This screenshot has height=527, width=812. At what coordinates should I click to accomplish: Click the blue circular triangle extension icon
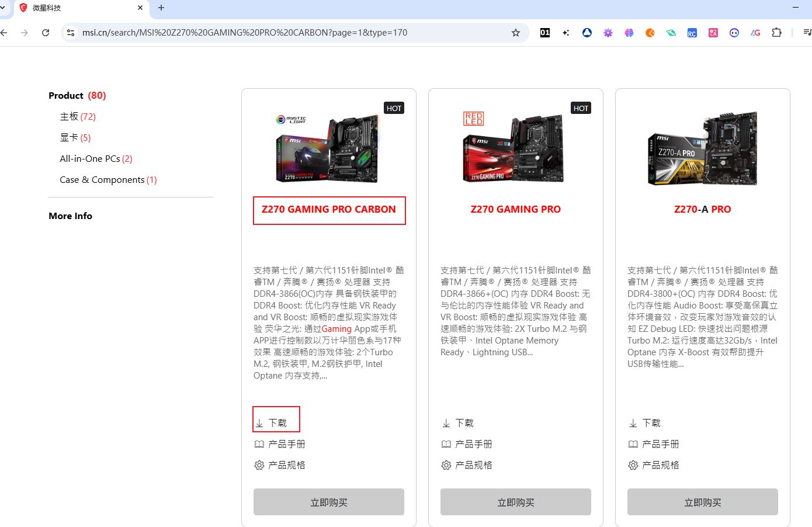click(587, 33)
